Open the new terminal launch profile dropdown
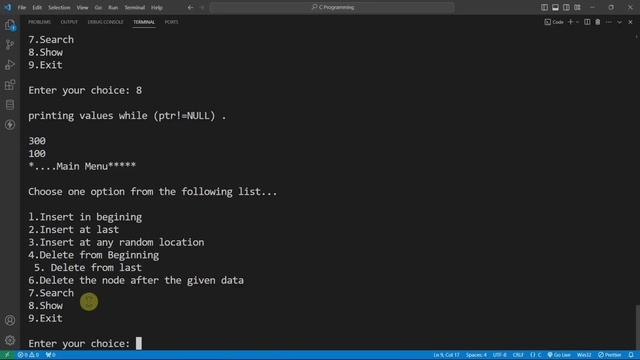The image size is (640, 360). click(x=577, y=22)
